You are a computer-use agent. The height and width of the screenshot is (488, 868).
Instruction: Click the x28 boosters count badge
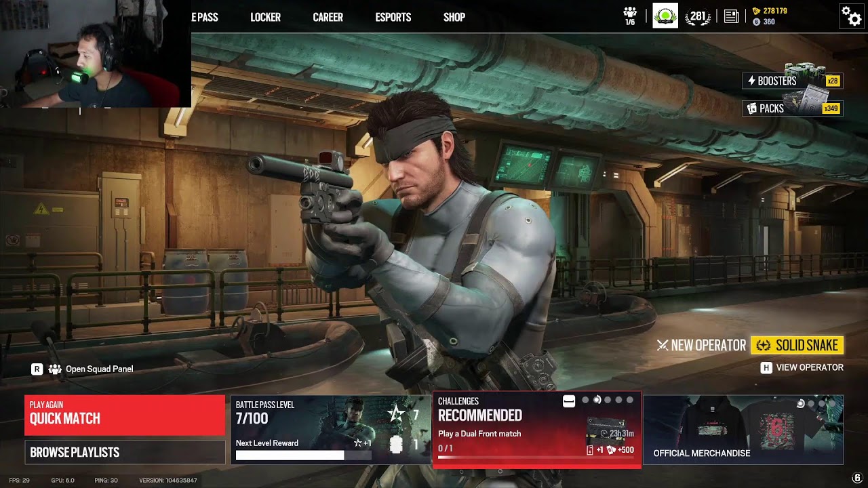833,81
